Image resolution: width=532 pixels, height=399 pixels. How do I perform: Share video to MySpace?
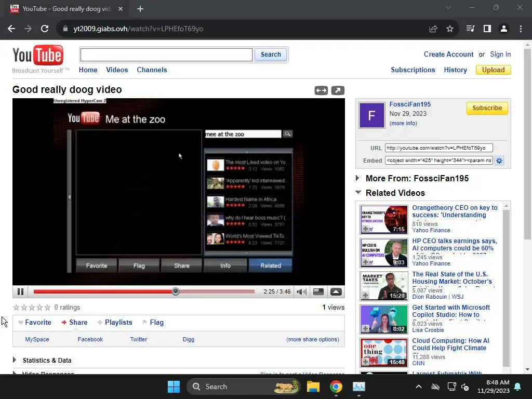(x=37, y=339)
